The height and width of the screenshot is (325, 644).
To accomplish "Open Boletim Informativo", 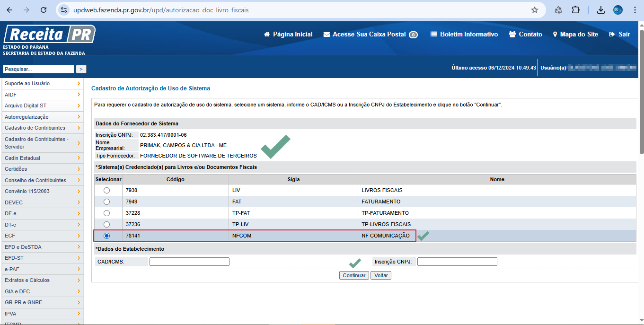I will (x=464, y=34).
